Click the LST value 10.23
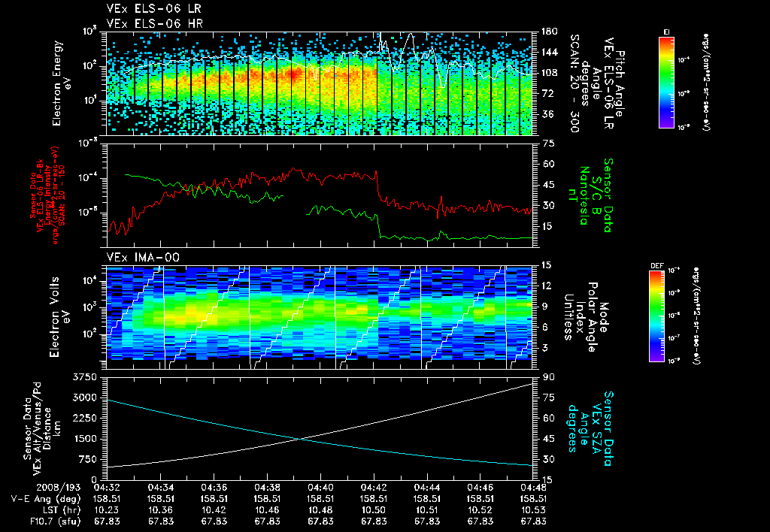 [x=107, y=510]
